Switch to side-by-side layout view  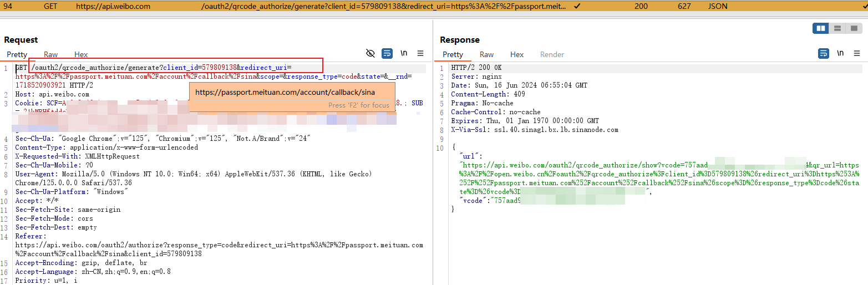(x=821, y=28)
